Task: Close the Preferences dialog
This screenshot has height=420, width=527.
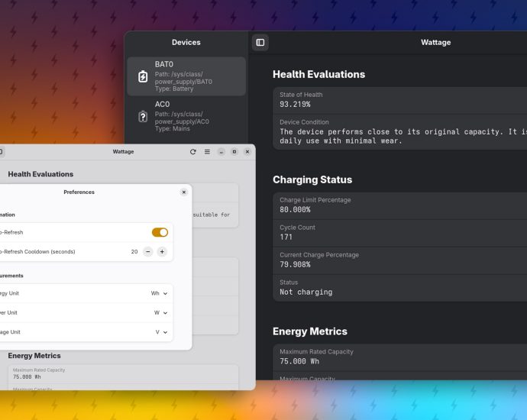Action: [184, 192]
